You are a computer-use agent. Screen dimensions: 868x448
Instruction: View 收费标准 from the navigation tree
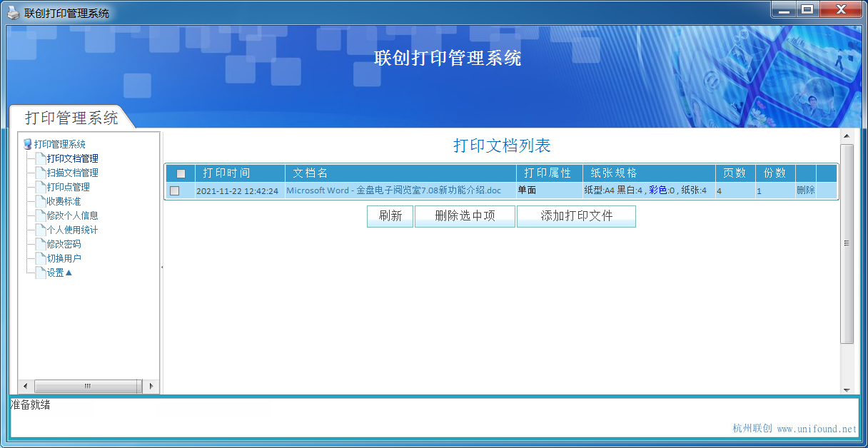point(64,201)
